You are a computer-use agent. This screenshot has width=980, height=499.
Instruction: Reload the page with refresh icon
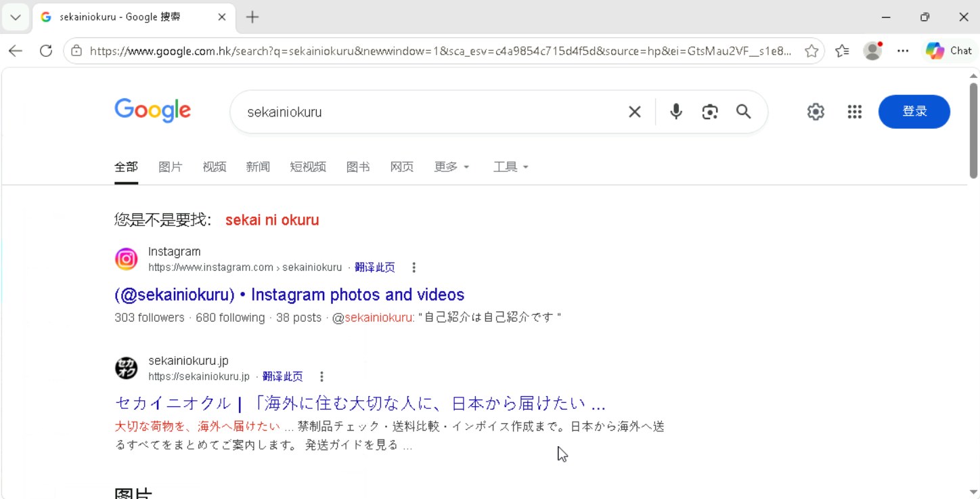tap(46, 51)
